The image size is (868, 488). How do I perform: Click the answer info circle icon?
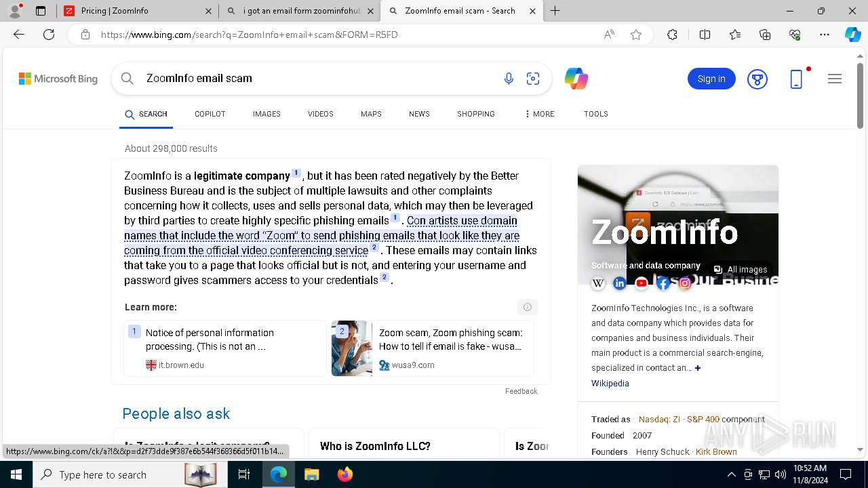[x=528, y=307]
